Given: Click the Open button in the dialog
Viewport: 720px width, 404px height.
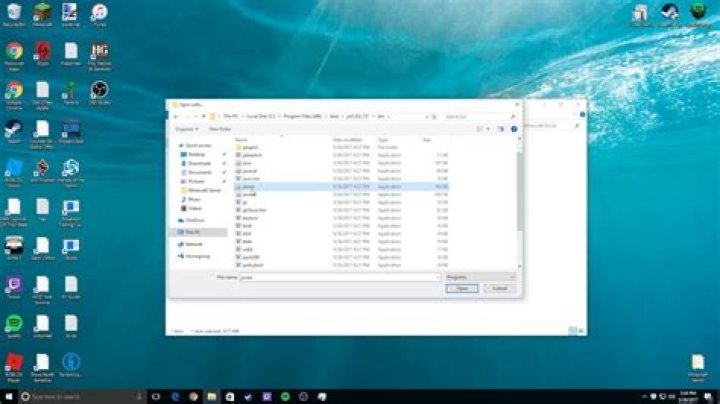Looking at the screenshot, I should pyautogui.click(x=462, y=288).
